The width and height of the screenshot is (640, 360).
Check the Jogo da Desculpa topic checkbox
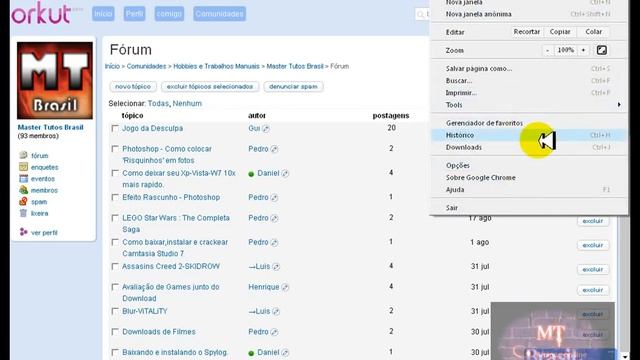click(x=115, y=128)
